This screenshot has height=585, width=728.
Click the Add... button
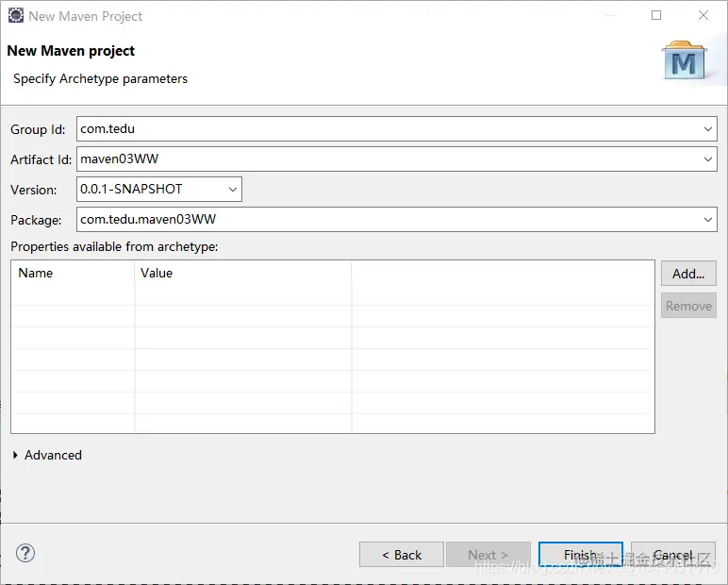[x=688, y=274]
